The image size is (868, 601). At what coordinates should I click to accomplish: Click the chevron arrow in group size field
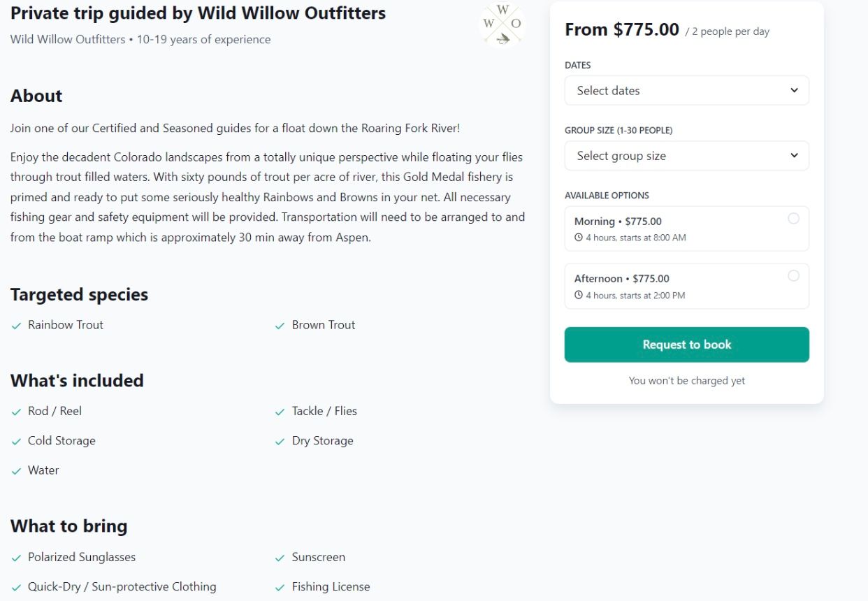click(x=794, y=156)
